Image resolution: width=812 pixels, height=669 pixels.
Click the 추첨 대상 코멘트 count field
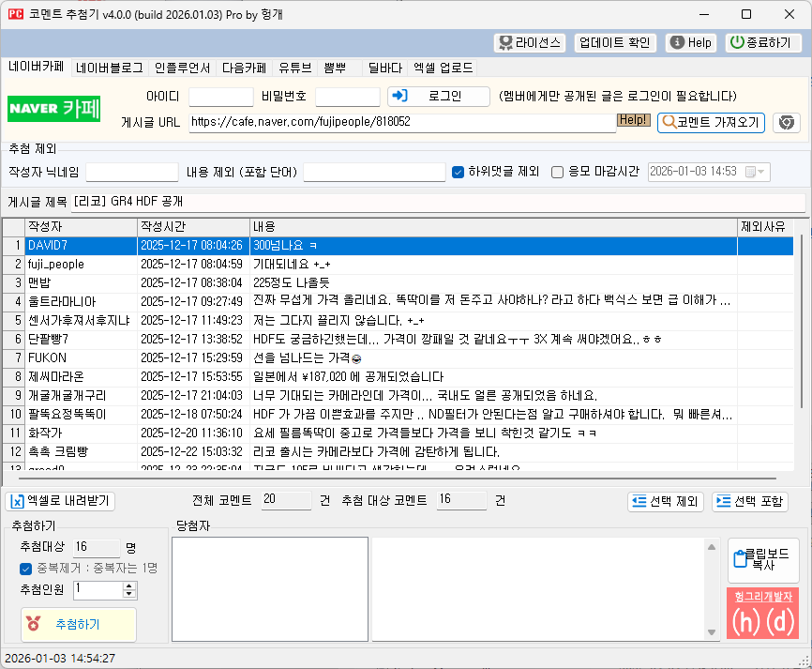(461, 500)
